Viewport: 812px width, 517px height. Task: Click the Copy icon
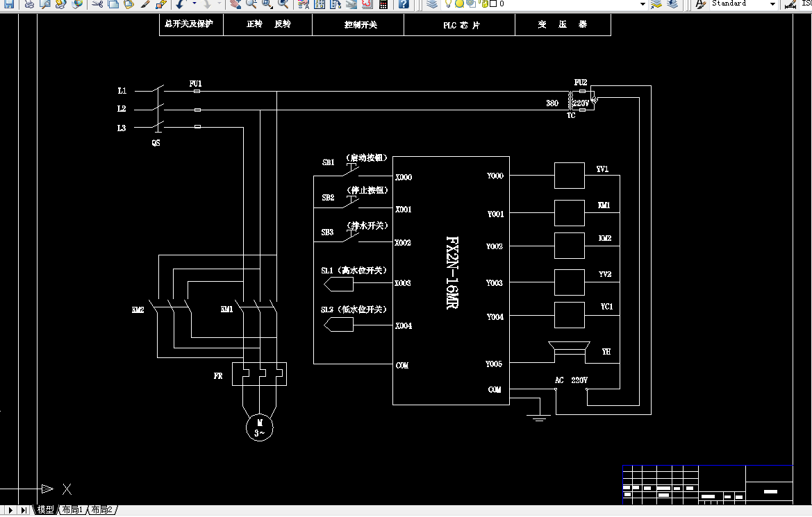click(113, 4)
